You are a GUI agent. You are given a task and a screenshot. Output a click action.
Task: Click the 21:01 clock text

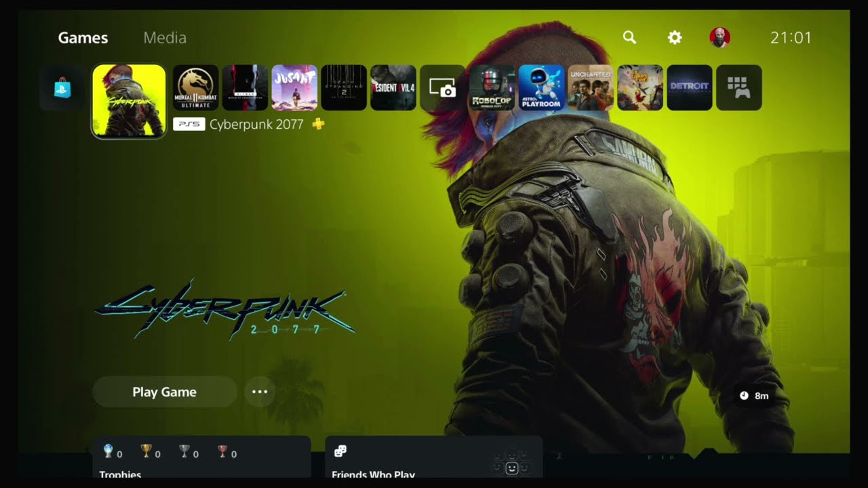click(x=791, y=38)
